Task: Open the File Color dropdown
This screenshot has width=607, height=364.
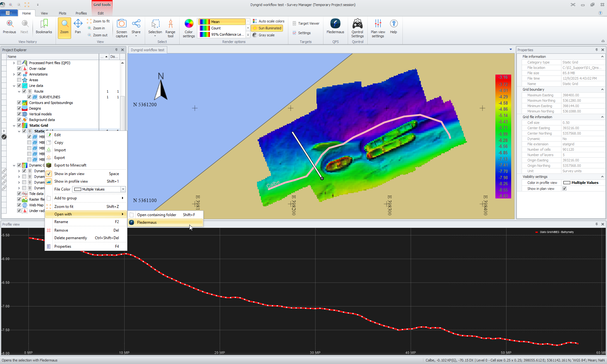Action: [123, 189]
